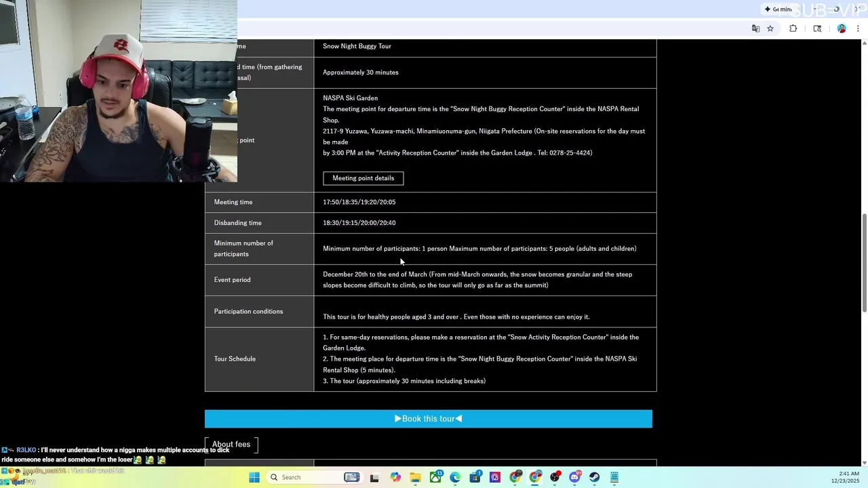Click the Disbanding time row label
This screenshot has height=488, width=868.
[238, 223]
